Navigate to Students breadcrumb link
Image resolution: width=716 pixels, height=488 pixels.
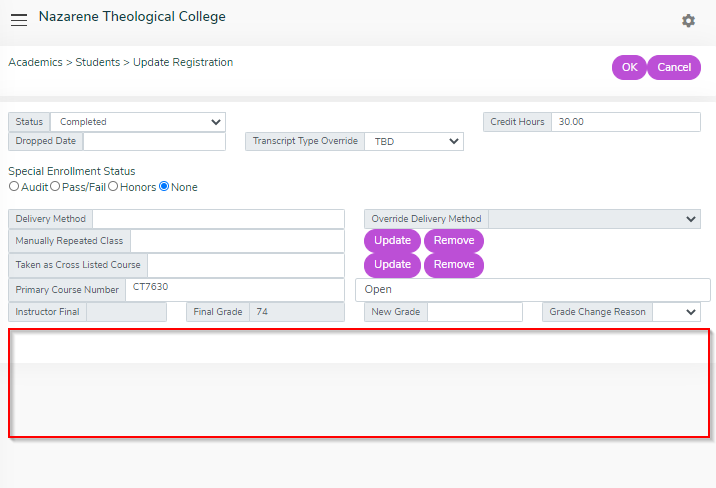[x=98, y=62]
